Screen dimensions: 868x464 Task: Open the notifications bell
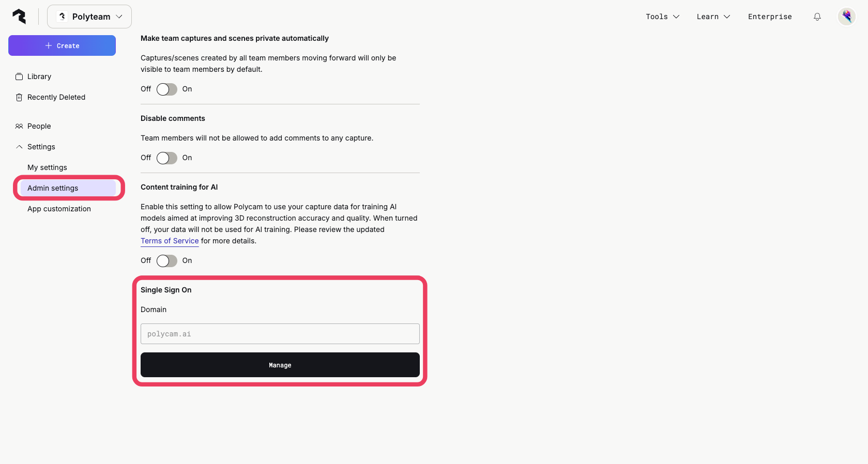point(817,17)
